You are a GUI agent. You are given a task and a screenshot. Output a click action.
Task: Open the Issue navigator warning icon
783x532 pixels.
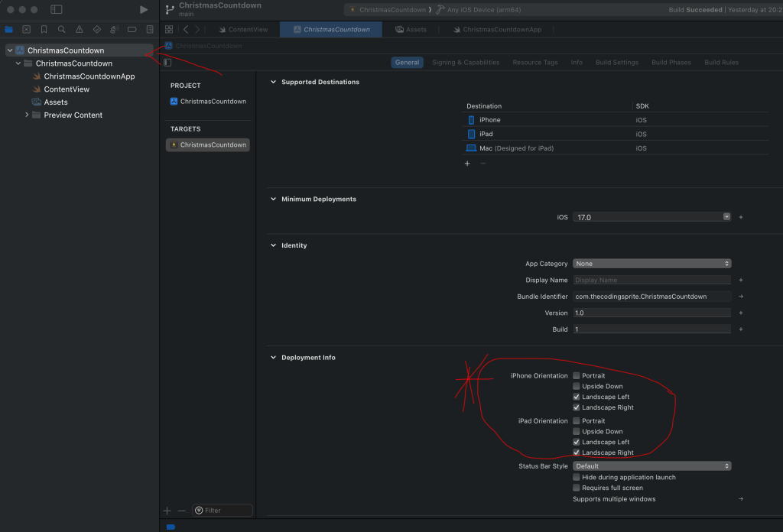click(79, 30)
